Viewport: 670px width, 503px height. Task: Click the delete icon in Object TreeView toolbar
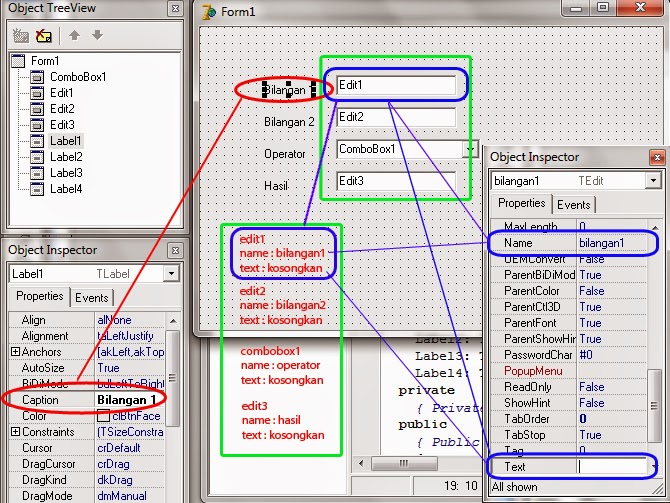click(44, 36)
